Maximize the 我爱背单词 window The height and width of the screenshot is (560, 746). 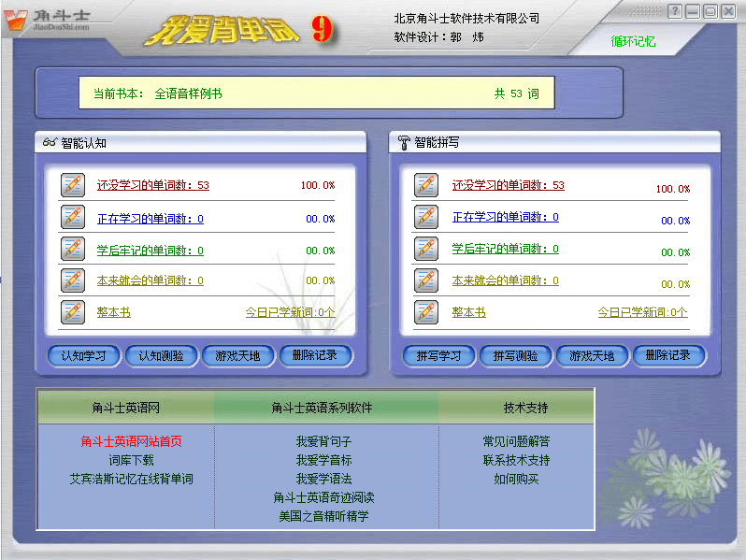point(710,11)
